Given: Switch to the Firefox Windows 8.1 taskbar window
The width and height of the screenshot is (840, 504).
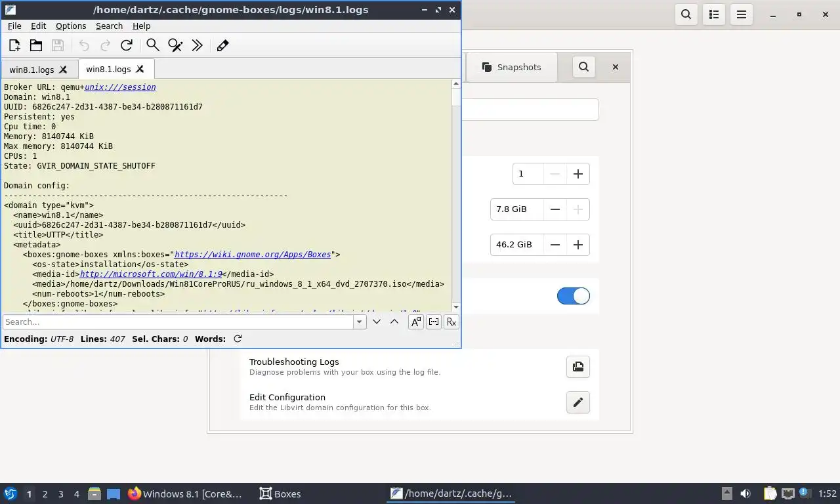Looking at the screenshot, I should (185, 493).
